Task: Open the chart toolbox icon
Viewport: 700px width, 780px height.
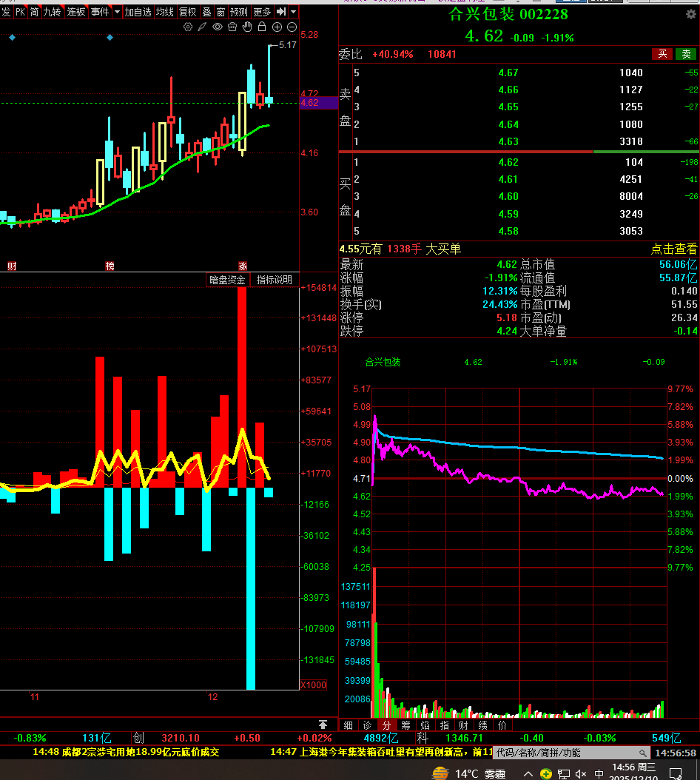Action: click(232, 27)
